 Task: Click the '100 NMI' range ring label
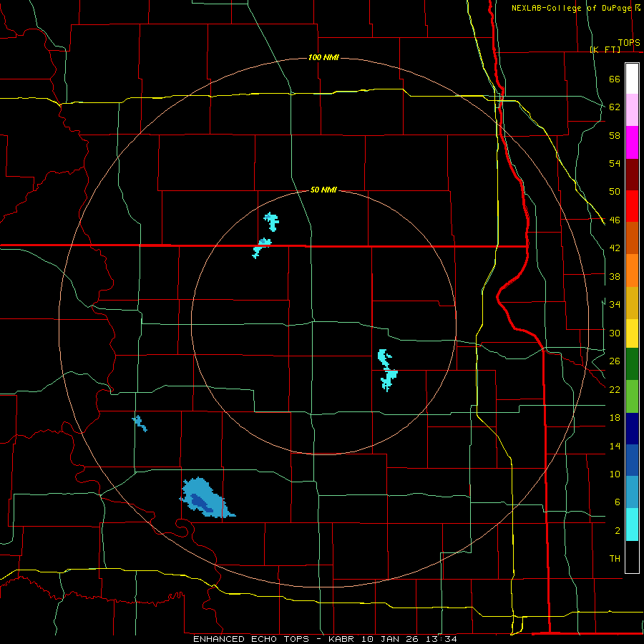[323, 57]
